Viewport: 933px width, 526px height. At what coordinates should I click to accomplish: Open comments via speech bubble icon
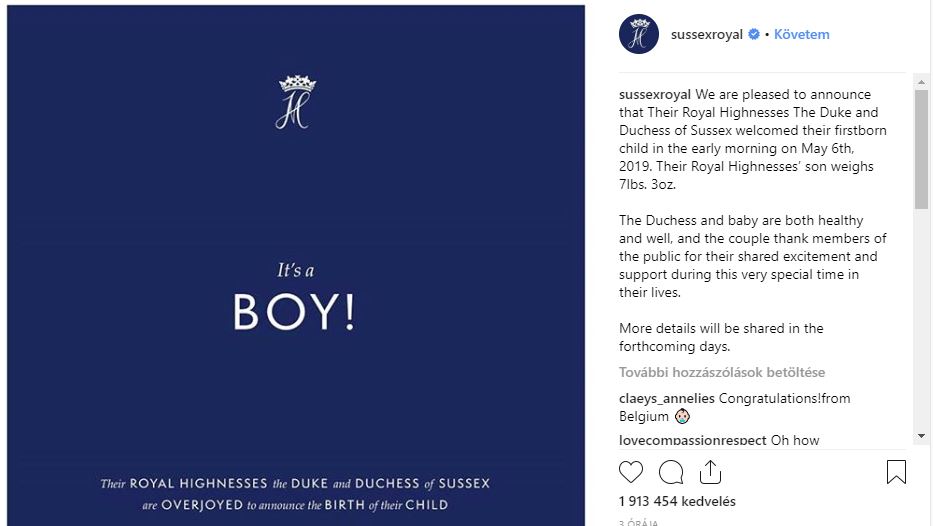tap(671, 472)
